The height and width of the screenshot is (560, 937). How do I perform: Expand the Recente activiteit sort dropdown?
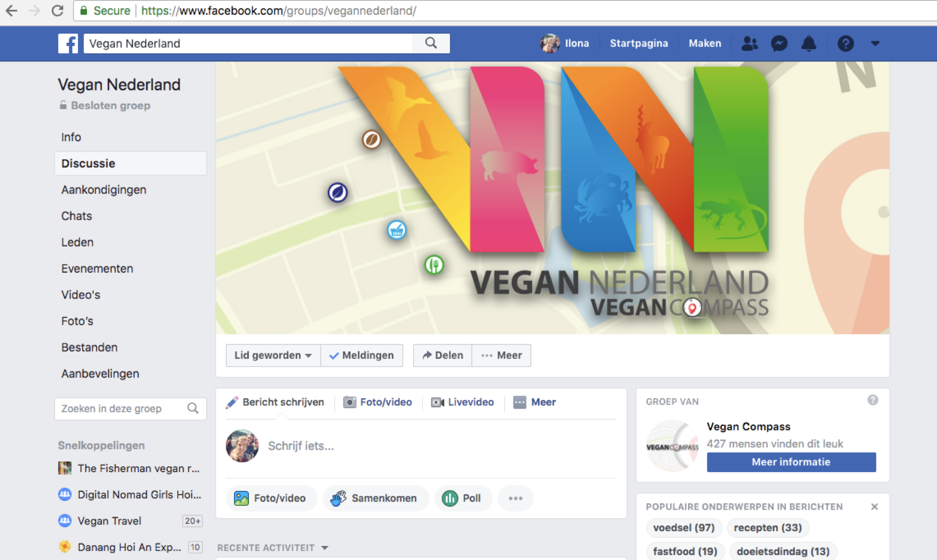coord(324,548)
